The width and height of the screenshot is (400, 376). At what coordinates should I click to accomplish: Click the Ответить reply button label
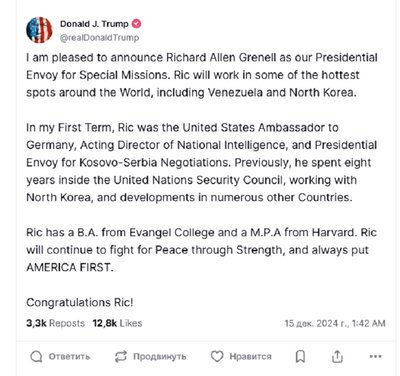coord(69,356)
